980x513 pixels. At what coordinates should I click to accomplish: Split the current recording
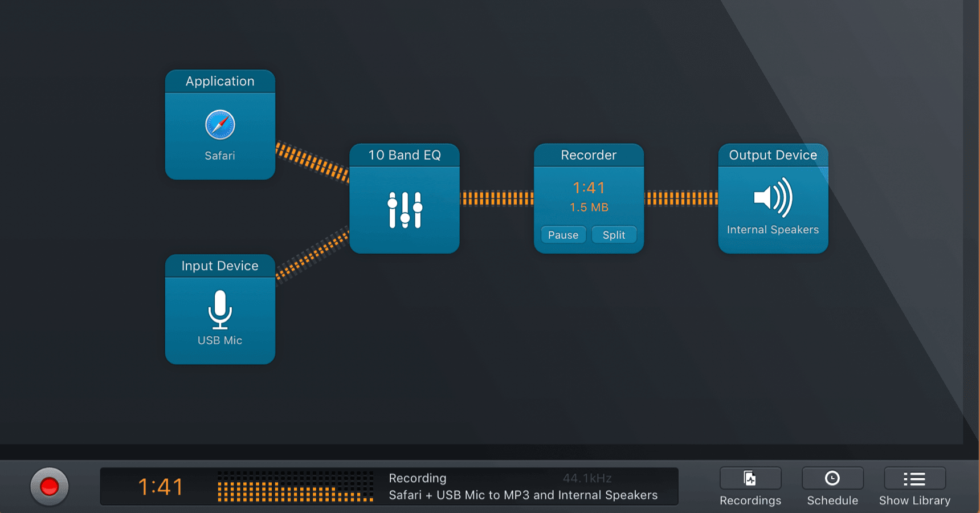[x=614, y=235]
